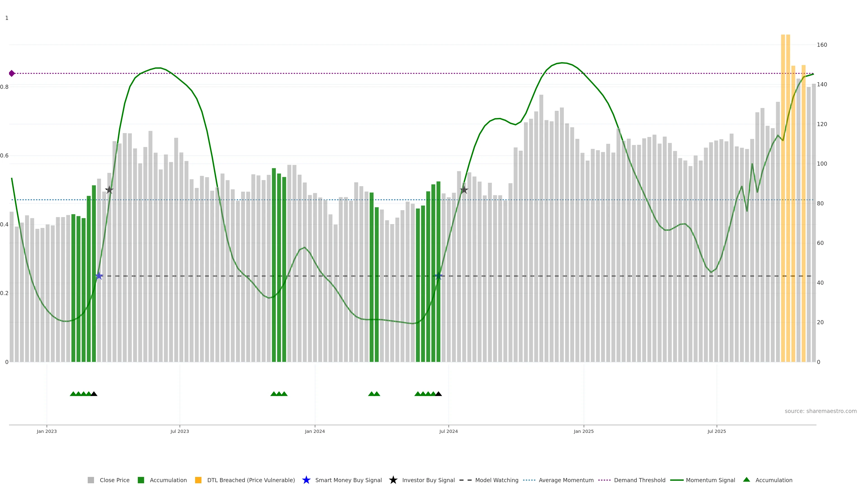Click the blue star marker in early 2023
The height and width of the screenshot is (488, 868).
point(99,276)
